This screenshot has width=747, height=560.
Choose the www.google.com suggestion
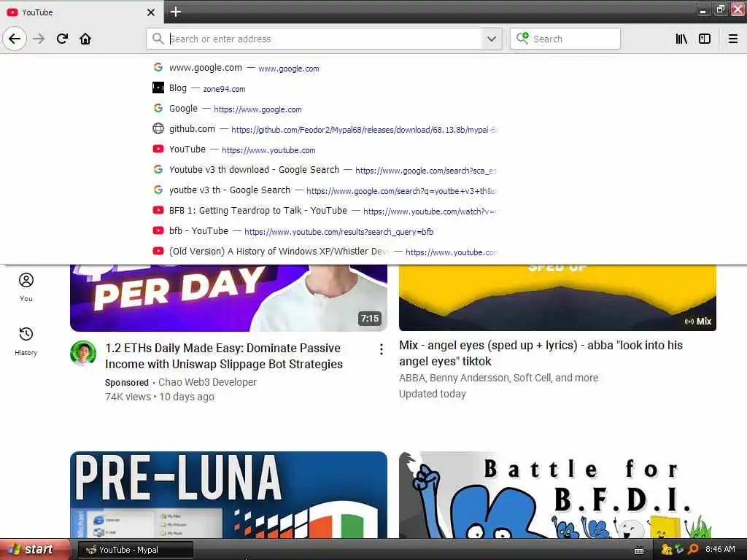pos(324,68)
